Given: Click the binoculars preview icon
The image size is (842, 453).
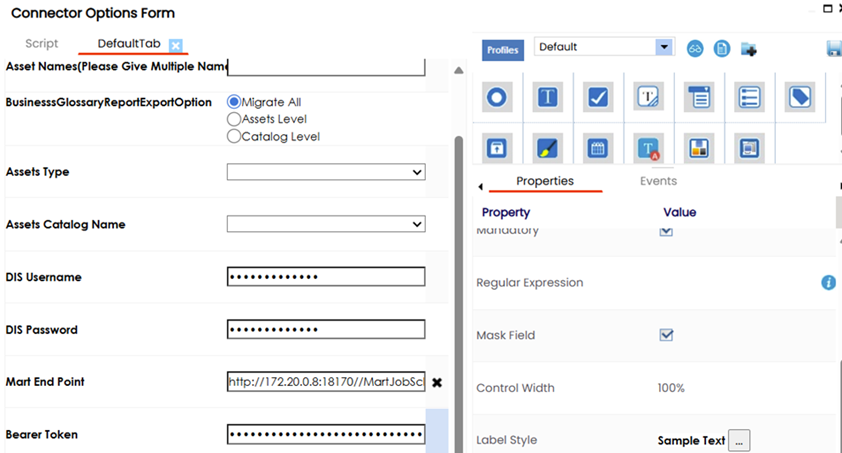Looking at the screenshot, I should click(x=695, y=48).
